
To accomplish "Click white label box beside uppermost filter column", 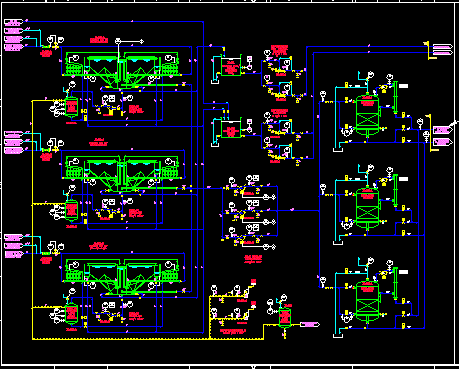I will pyautogui.click(x=403, y=86).
